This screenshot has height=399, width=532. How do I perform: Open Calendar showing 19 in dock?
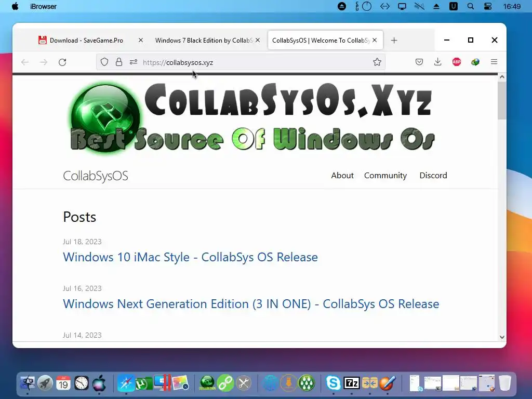[63, 383]
